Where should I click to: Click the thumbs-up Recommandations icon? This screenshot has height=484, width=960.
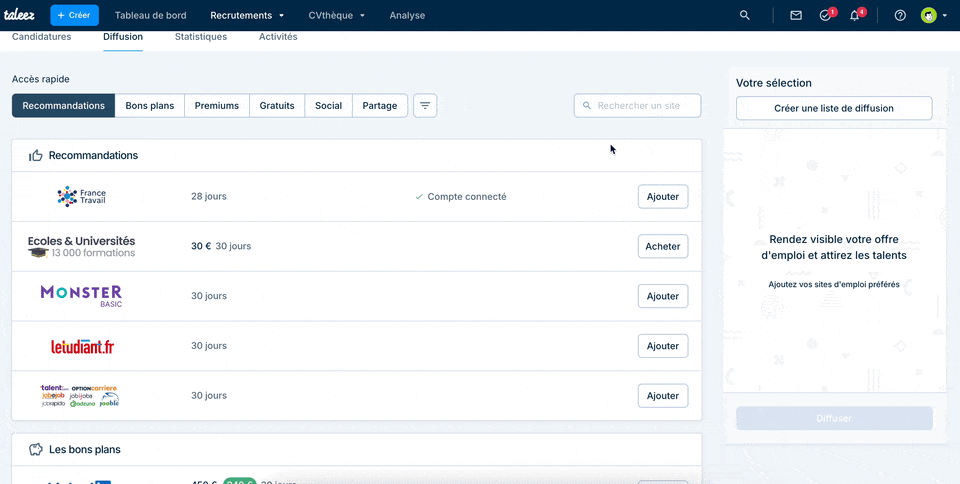pos(36,155)
